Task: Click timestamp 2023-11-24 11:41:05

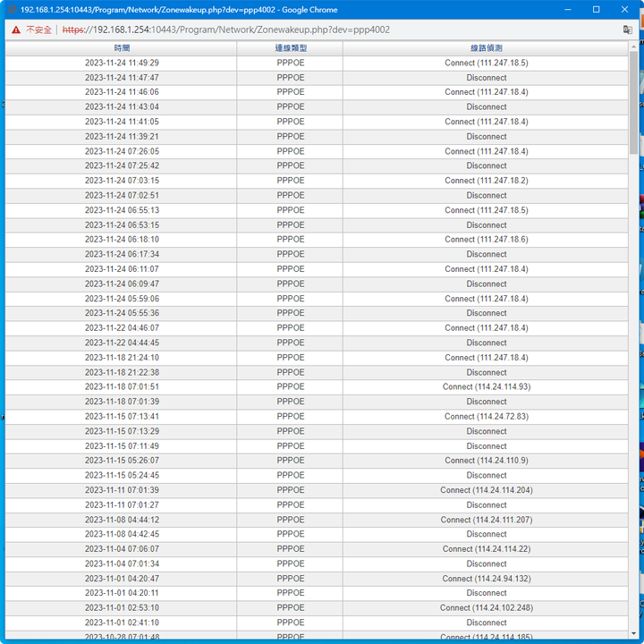Action: coord(122,122)
